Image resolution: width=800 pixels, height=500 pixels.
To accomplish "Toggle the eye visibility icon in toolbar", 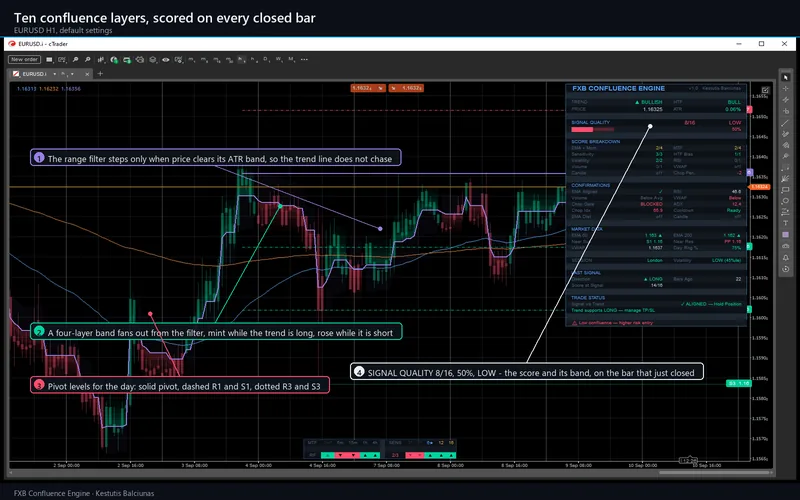I will 166,60.
